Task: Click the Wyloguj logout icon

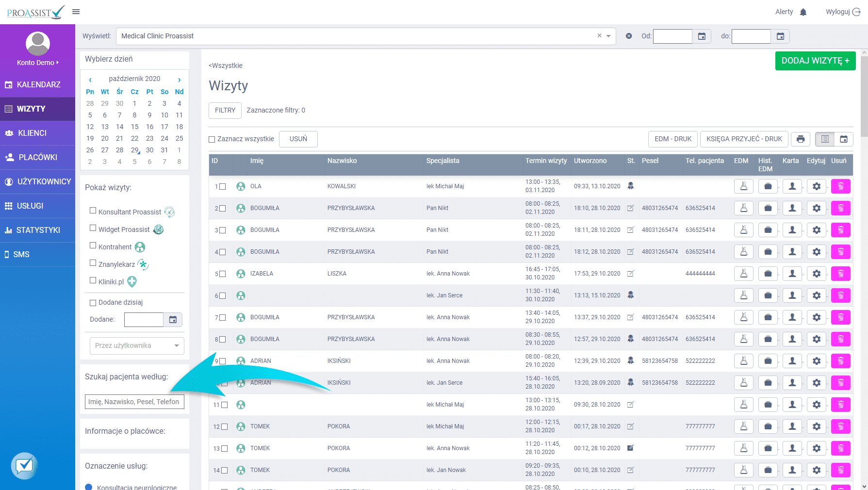Action: [x=856, y=12]
